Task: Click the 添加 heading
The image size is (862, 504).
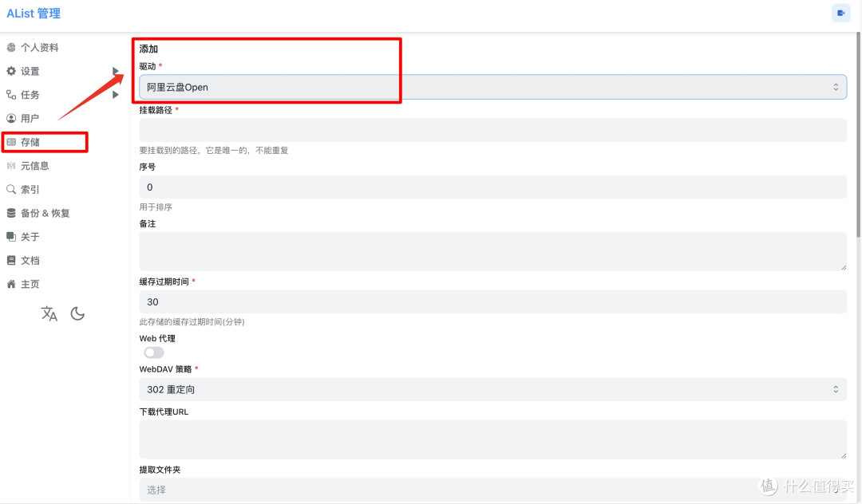Action: [x=148, y=49]
